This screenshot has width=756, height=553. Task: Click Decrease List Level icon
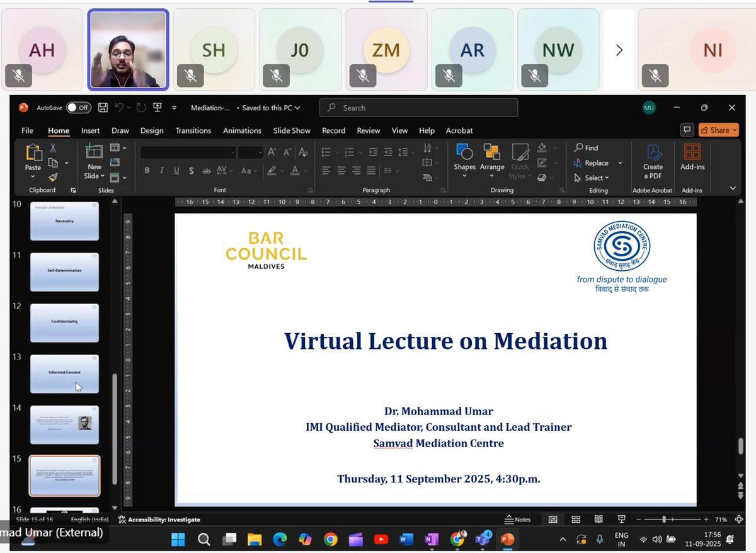click(x=373, y=152)
